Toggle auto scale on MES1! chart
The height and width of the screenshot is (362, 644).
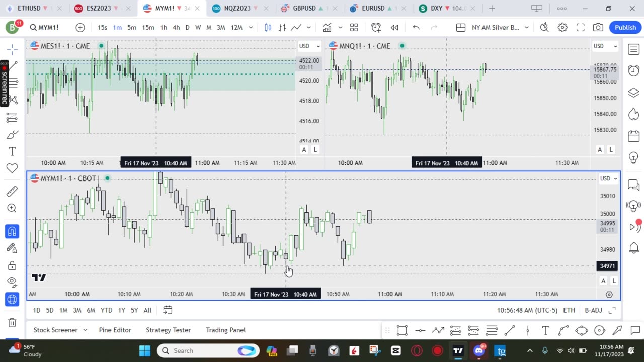tap(304, 149)
